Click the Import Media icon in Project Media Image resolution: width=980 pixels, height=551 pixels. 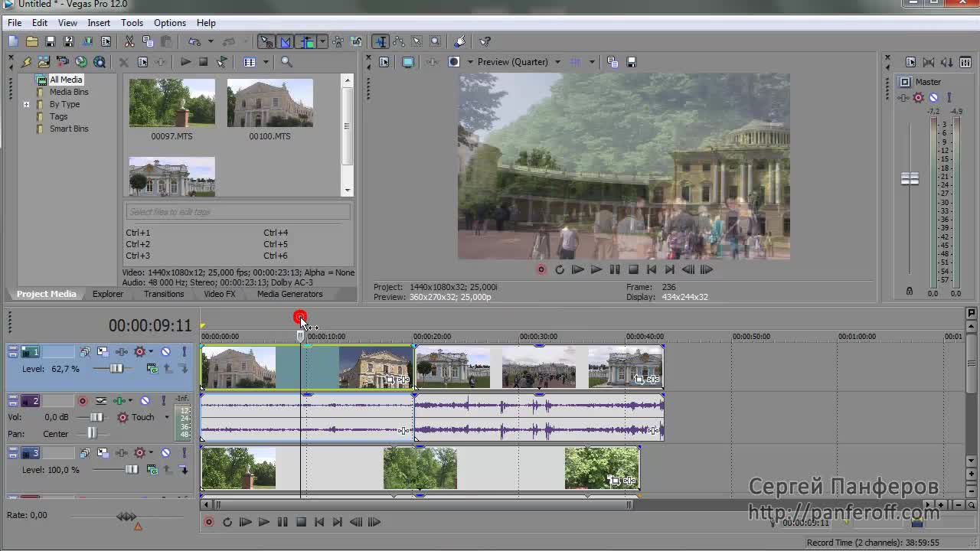[44, 62]
